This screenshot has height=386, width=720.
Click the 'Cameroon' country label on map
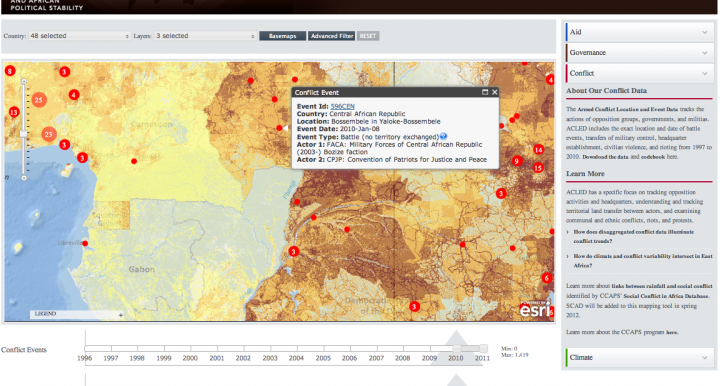point(152,124)
